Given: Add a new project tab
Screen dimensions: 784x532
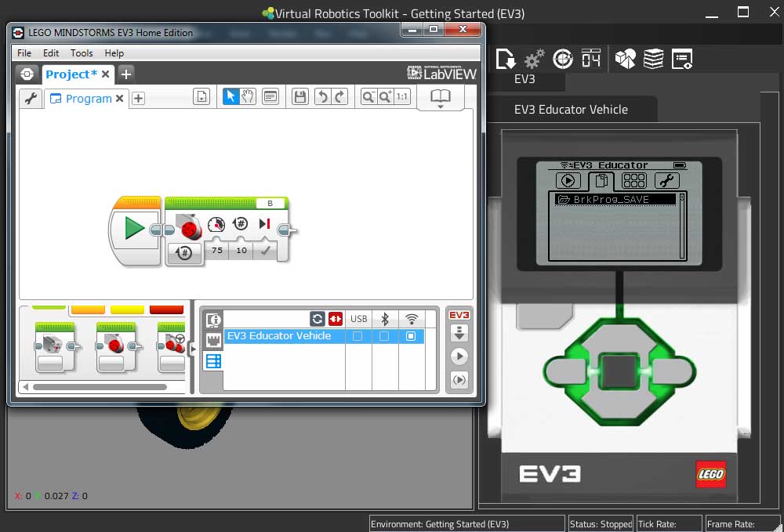Looking at the screenshot, I should tap(126, 74).
